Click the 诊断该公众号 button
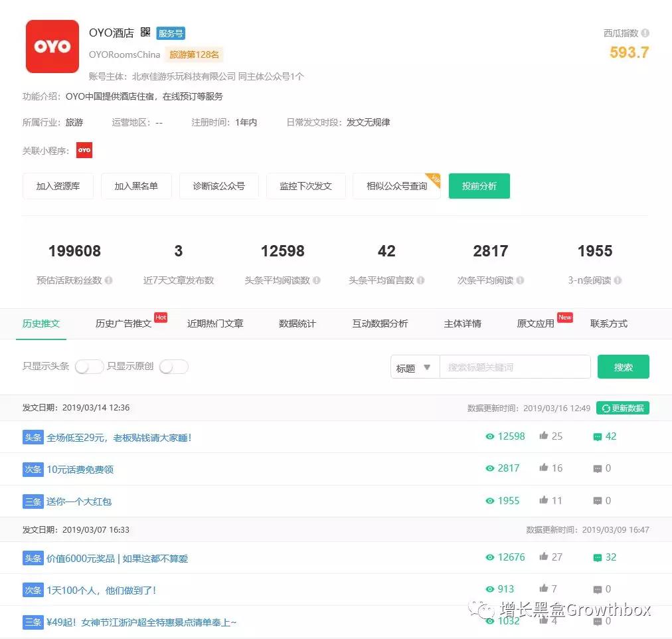 [219, 186]
